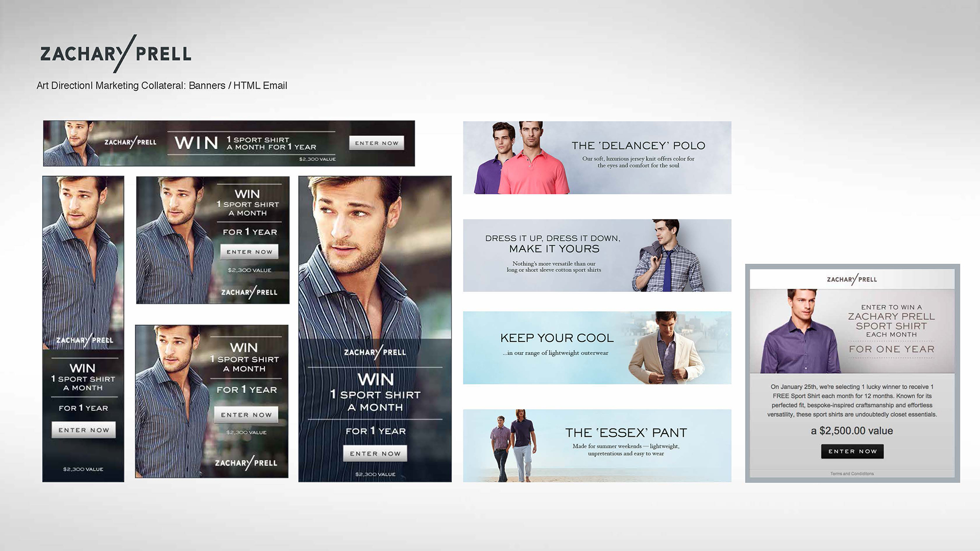The image size is (980, 551).
Task: Click the large Zachary Prell logo at top
Action: (116, 54)
